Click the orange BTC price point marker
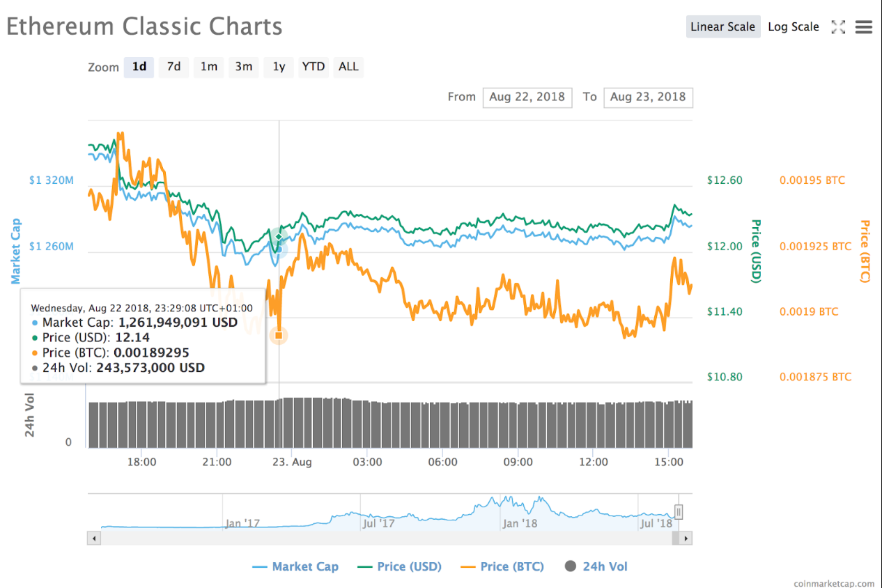The width and height of the screenshot is (882, 588). tap(279, 335)
